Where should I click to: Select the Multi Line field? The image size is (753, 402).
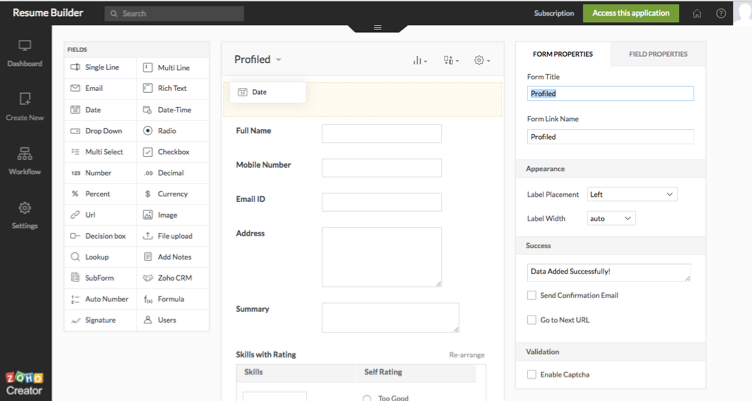point(173,68)
